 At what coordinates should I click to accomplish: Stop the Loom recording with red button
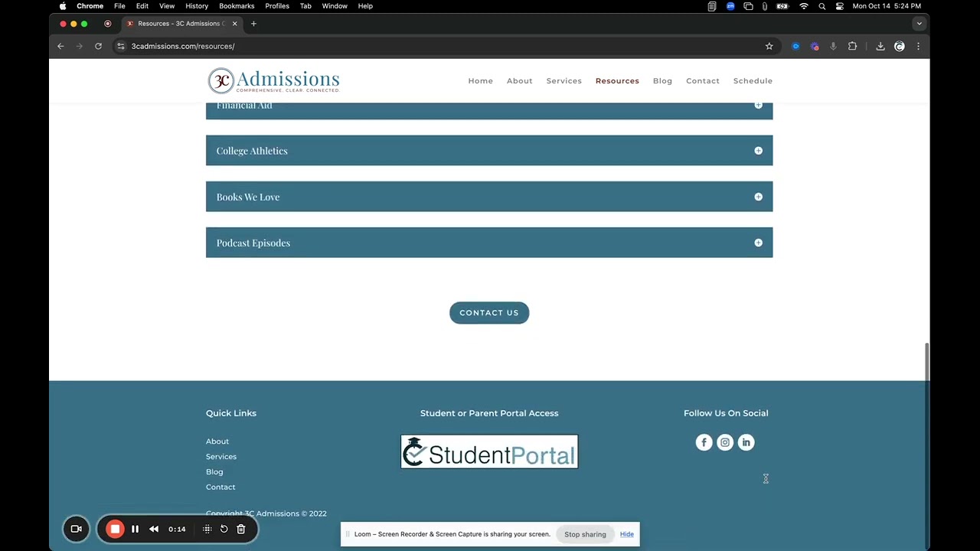point(115,529)
